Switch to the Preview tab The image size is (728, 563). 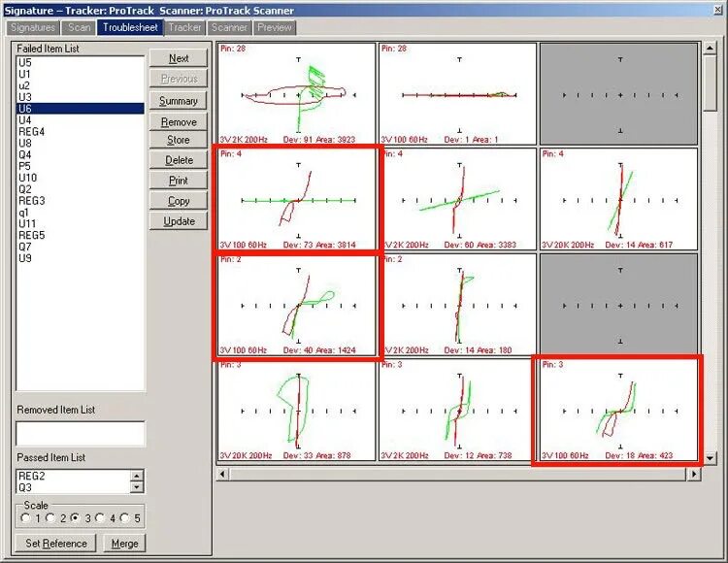275,27
